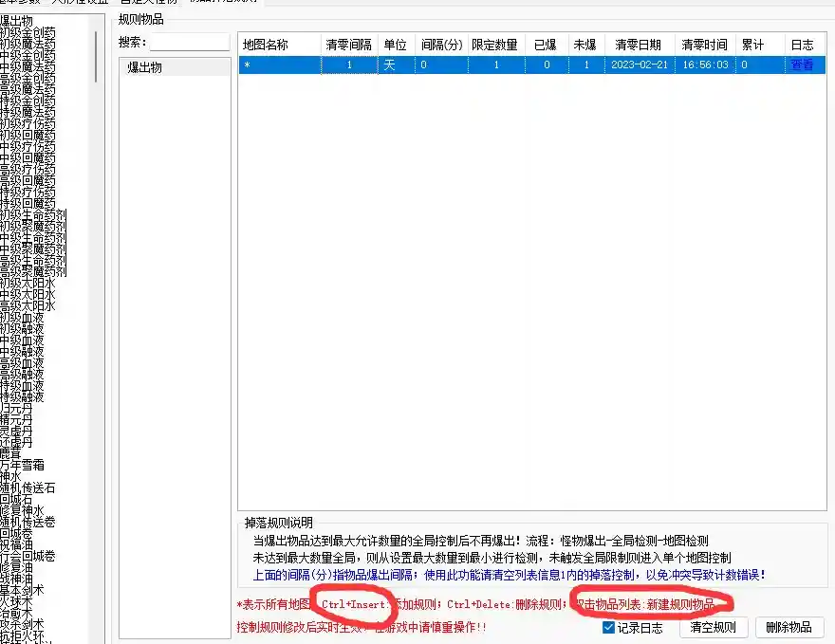Select 特级金创药 in the item list
Screen dimensions: 835x644
click(28, 101)
